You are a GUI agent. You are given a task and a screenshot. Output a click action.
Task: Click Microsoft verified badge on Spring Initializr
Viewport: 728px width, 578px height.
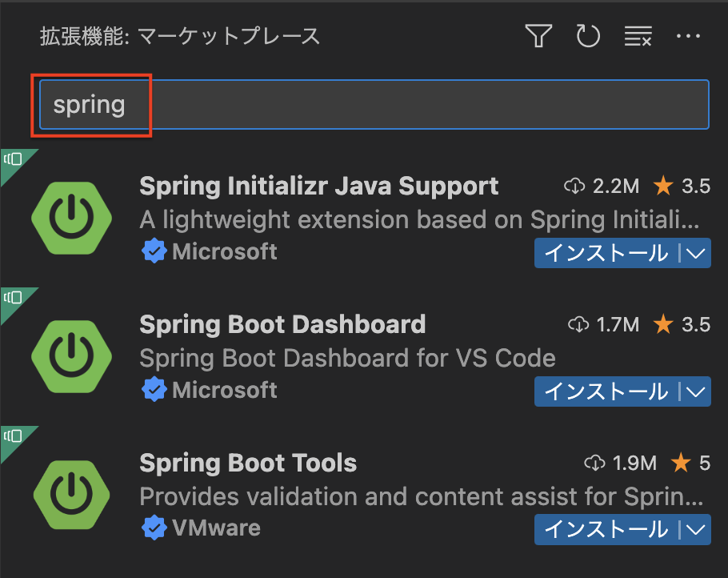pyautogui.click(x=154, y=251)
